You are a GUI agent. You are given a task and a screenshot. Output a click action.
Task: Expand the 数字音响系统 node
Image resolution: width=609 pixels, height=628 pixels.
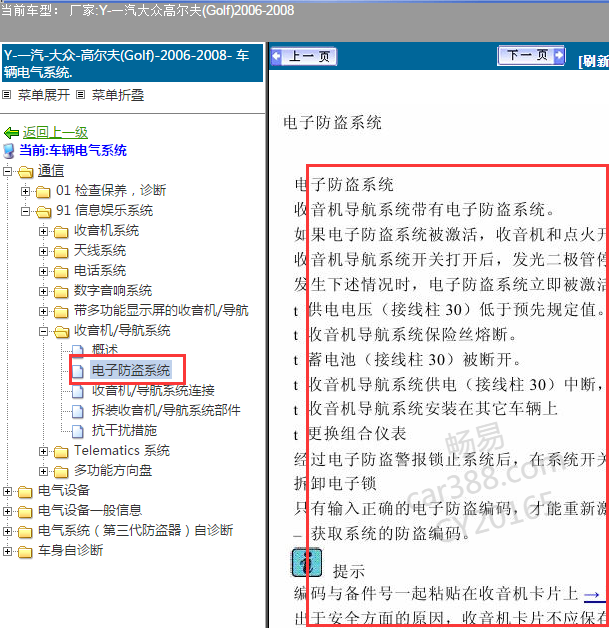point(43,292)
